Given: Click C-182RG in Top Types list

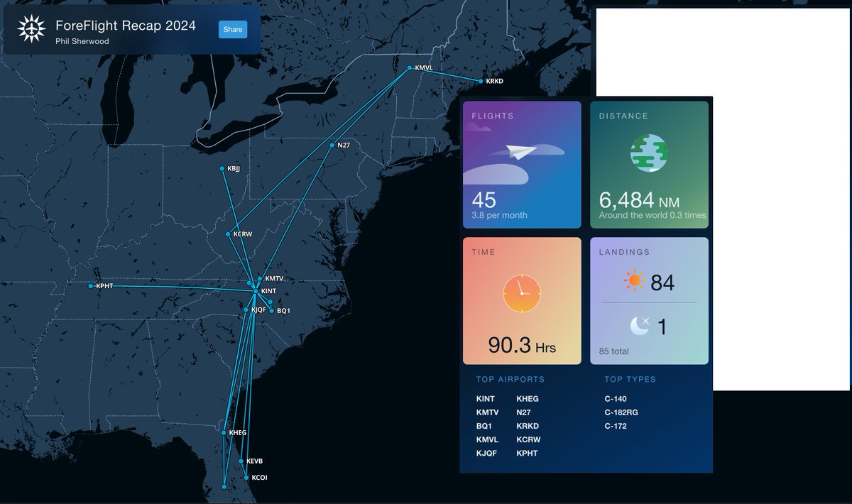Looking at the screenshot, I should click(x=621, y=412).
